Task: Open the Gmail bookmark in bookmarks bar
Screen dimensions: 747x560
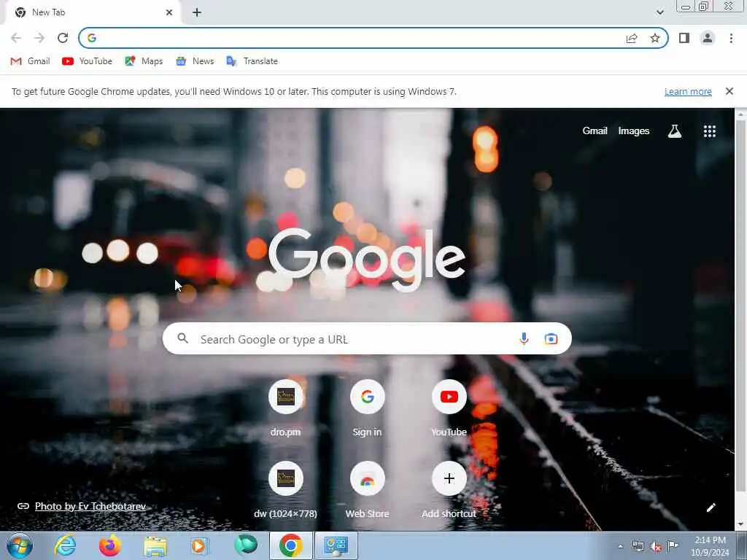Action: point(30,61)
